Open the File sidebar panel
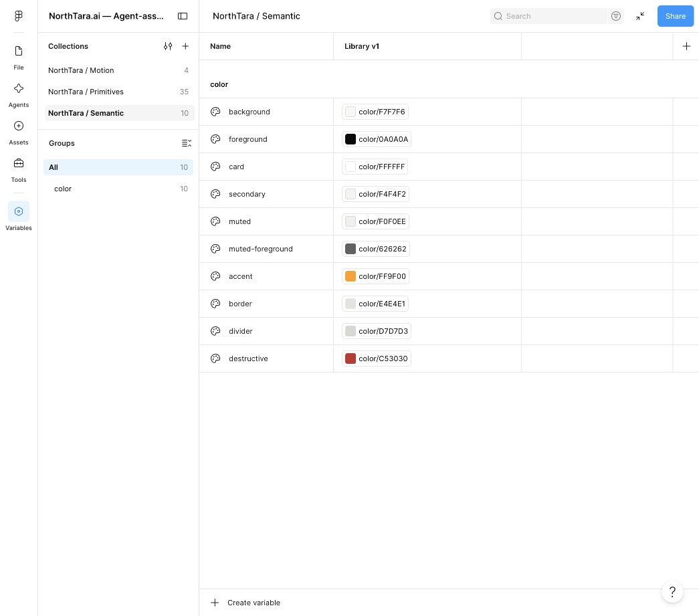The width and height of the screenshot is (699, 616). point(18,58)
